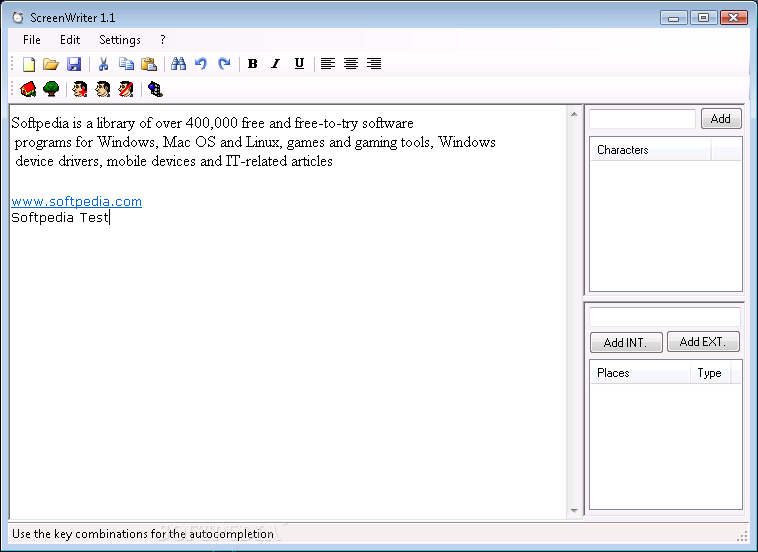The width and height of the screenshot is (758, 552).
Task: Click the film strip with blue ball icon
Action: [155, 89]
